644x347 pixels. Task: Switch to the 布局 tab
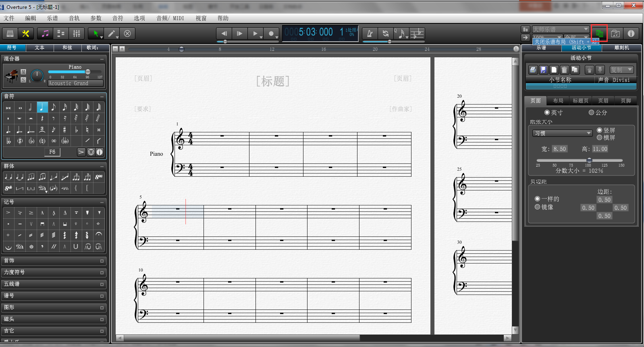coord(558,100)
